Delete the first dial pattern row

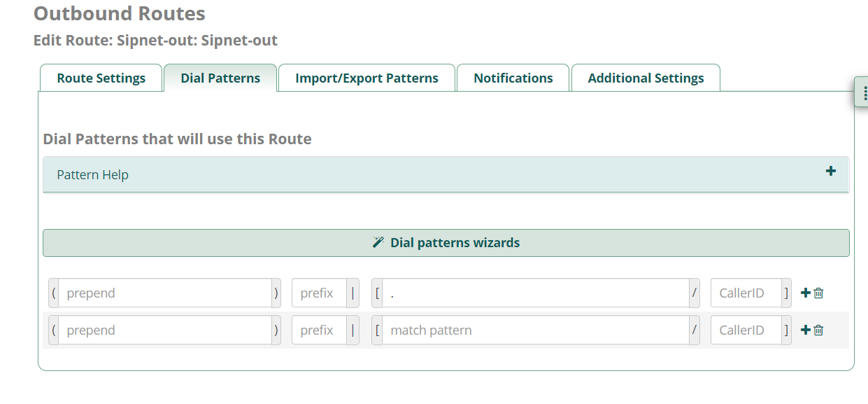(x=818, y=293)
